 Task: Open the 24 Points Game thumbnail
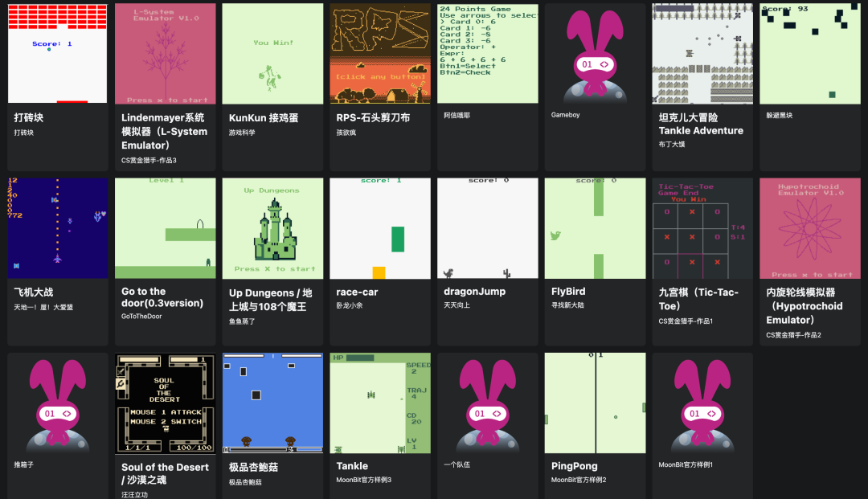tap(487, 53)
